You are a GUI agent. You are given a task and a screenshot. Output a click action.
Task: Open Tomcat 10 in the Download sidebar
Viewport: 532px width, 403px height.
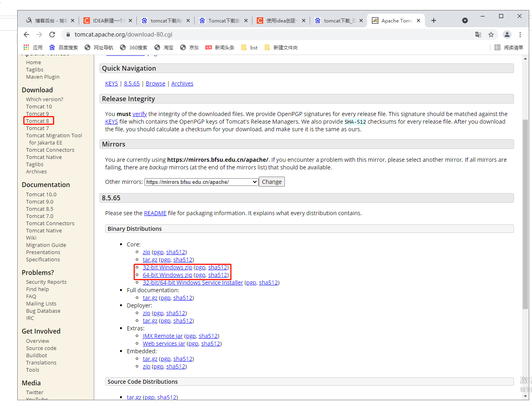point(39,106)
